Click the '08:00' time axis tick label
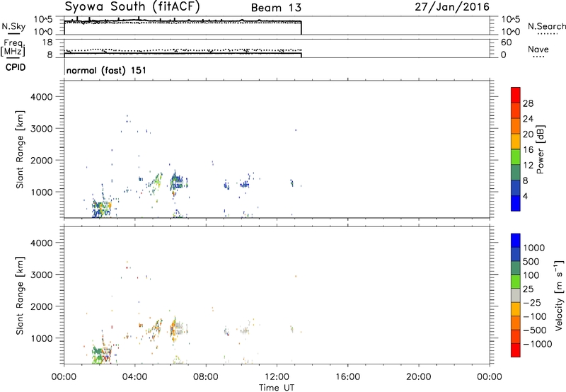566x392 pixels. pos(206,377)
